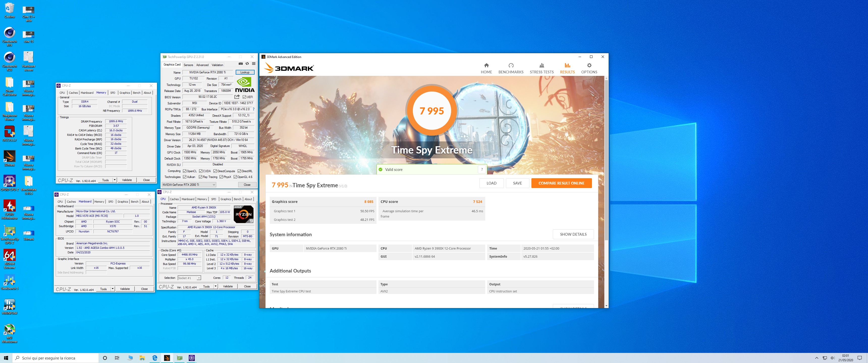The image size is (868, 363).
Task: Select the Geekbench 5 desktop icon
Action: click(x=9, y=282)
